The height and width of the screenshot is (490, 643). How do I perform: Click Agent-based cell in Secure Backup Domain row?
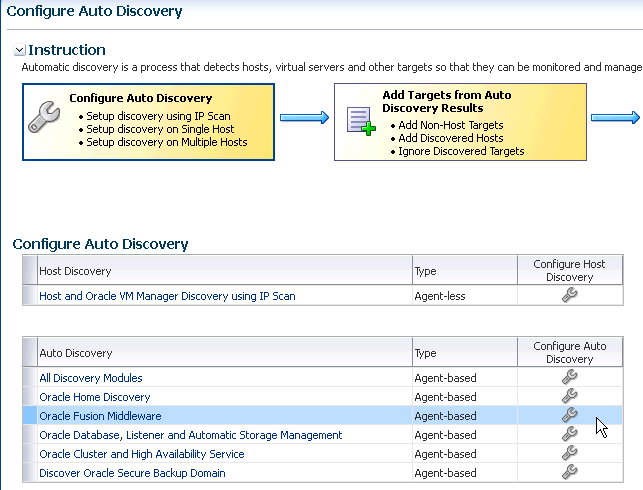[x=465, y=473]
